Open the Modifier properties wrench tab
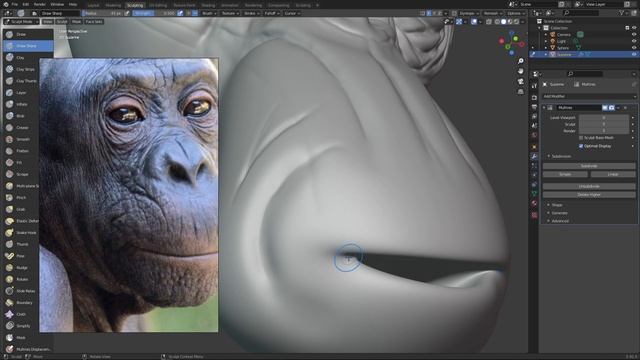Image resolution: width=640 pixels, height=360 pixels. (534, 156)
